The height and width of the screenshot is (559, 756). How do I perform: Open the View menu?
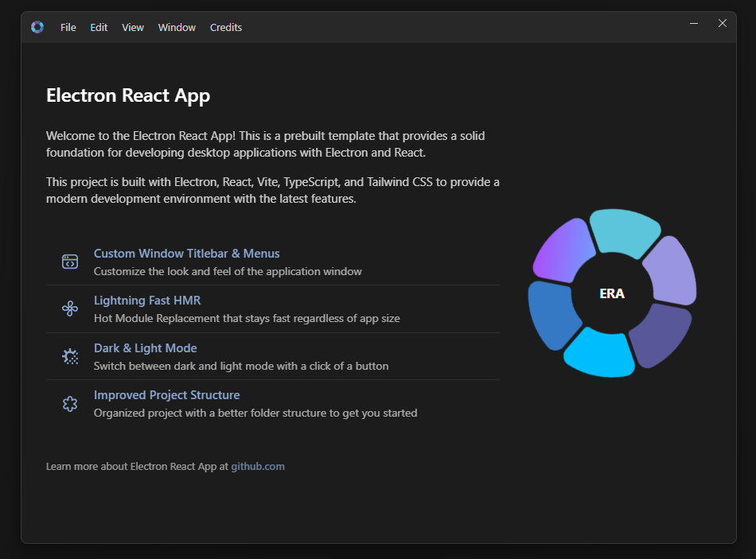coord(133,27)
